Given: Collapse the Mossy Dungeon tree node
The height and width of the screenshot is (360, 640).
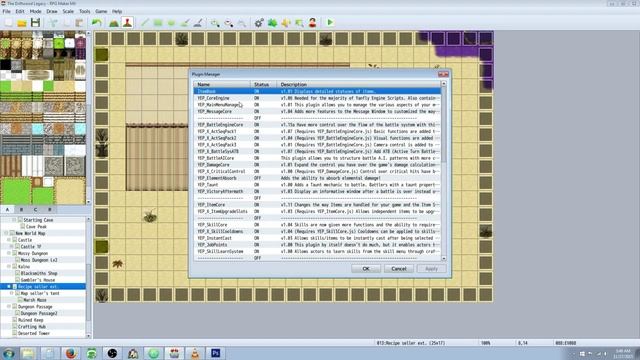Looking at the screenshot, I should coord(9,253).
